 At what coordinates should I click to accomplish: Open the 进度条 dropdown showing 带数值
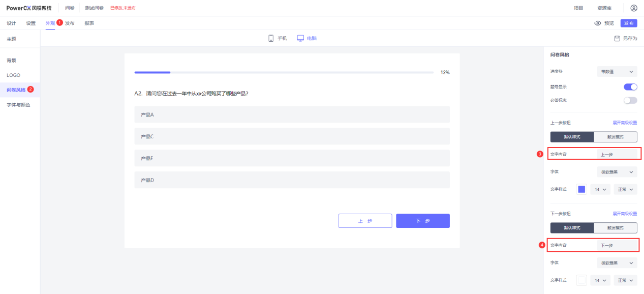point(617,72)
